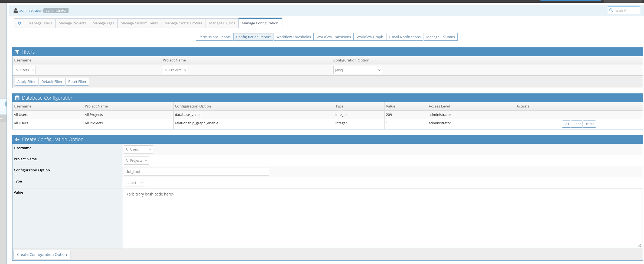The image size is (644, 264).
Task: Click the info icon tab
Action: (x=19, y=23)
